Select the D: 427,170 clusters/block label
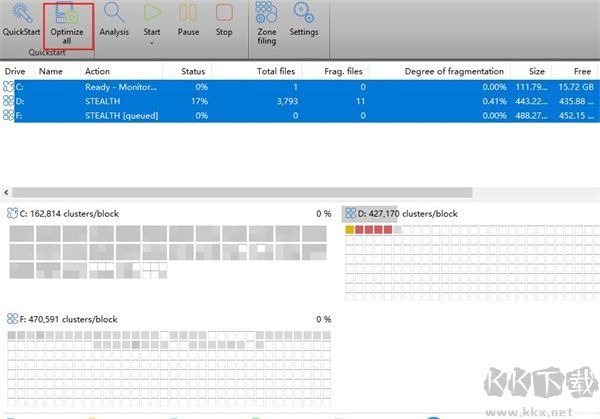Viewport: 600px width, 419px height. click(408, 214)
